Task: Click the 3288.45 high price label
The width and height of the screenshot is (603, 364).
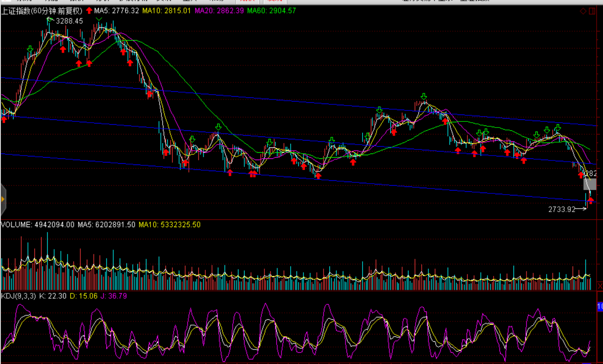Action: click(69, 21)
